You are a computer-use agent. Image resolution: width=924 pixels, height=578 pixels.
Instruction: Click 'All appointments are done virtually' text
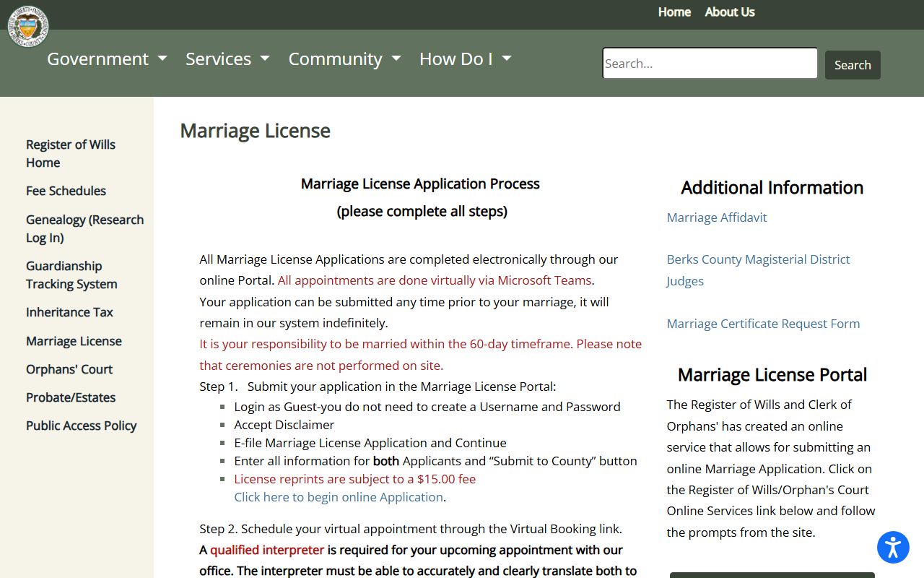435,280
